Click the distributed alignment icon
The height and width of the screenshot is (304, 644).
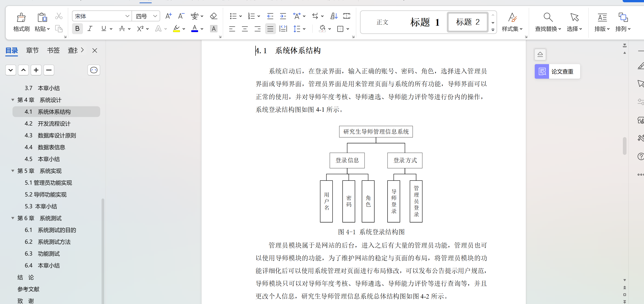(x=283, y=29)
